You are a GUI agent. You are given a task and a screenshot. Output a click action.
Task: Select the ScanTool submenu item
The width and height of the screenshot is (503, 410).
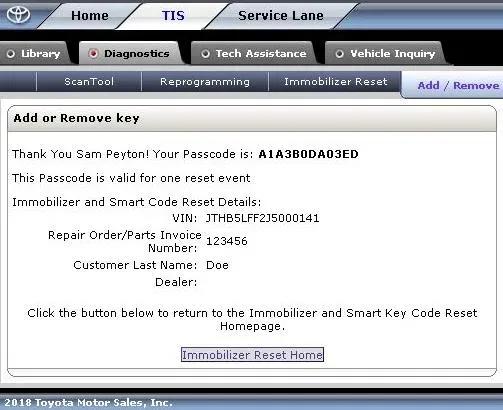pyautogui.click(x=89, y=82)
